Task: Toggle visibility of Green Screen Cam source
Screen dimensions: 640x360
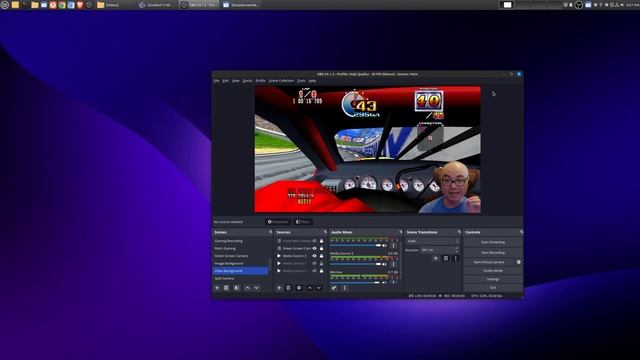Action: (314, 248)
